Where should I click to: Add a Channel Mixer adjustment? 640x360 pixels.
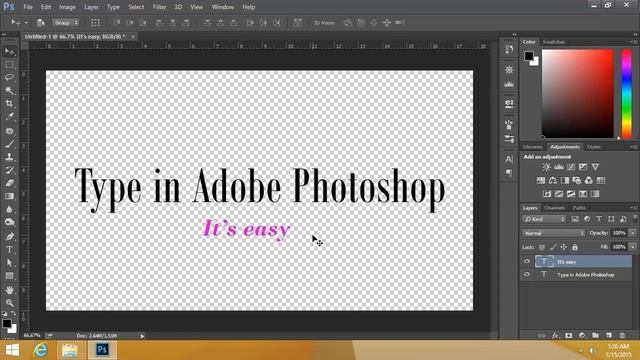tap(589, 180)
